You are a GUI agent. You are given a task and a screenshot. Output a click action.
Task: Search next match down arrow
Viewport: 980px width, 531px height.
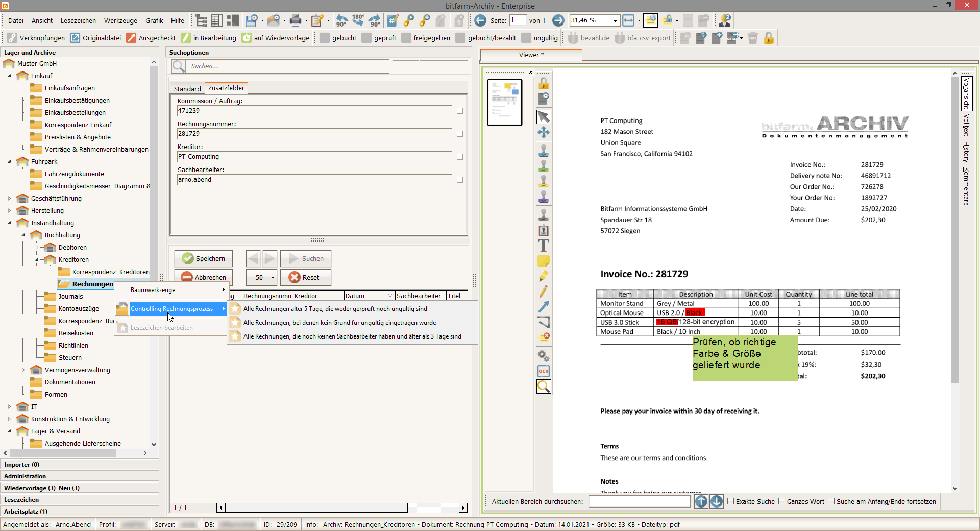pyautogui.click(x=717, y=501)
